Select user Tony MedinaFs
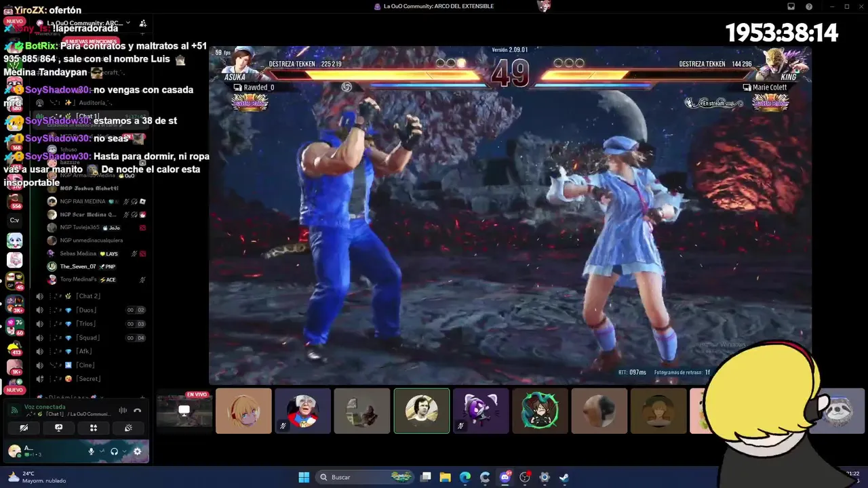This screenshot has width=868, height=488. click(96, 279)
